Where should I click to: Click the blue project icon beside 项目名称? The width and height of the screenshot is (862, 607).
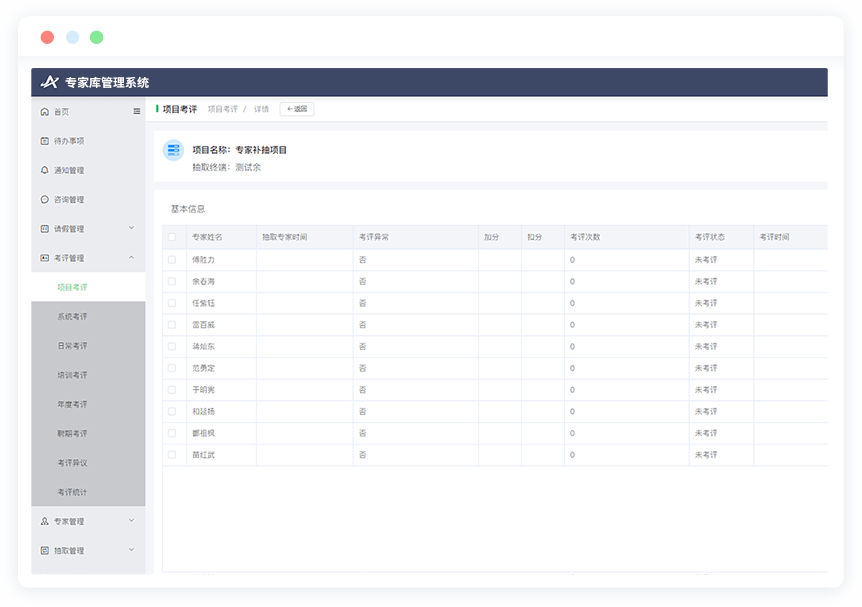[173, 150]
